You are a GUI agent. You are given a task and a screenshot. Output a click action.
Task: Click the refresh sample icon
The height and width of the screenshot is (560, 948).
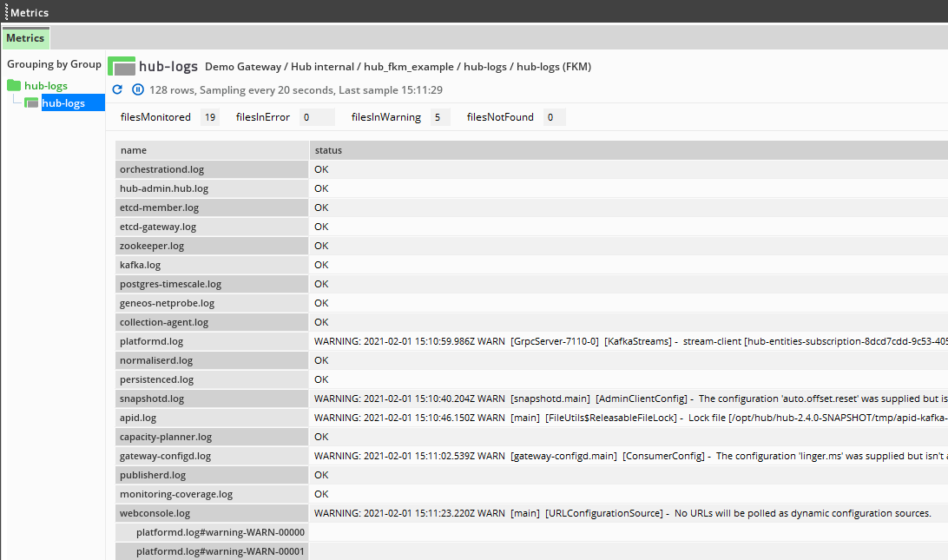coord(118,90)
